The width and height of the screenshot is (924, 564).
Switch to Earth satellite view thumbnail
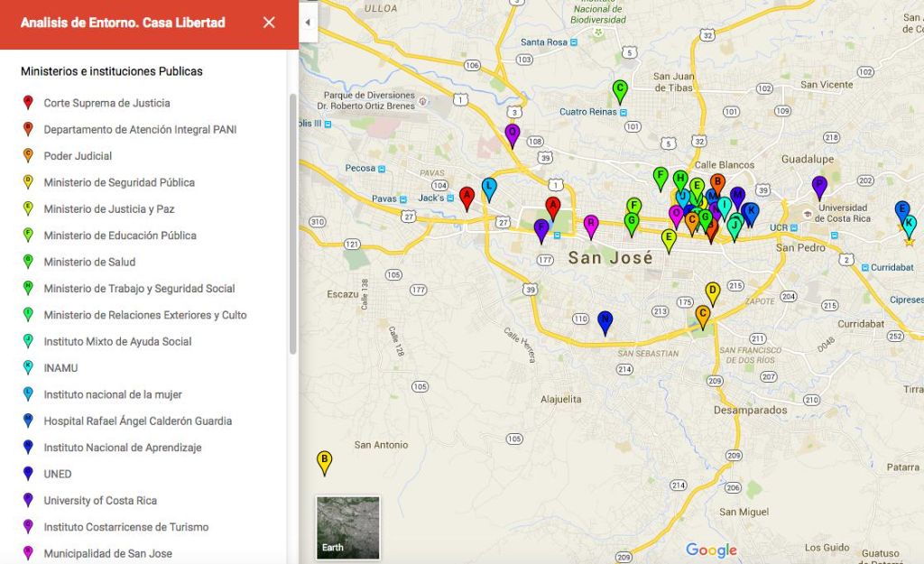347,527
